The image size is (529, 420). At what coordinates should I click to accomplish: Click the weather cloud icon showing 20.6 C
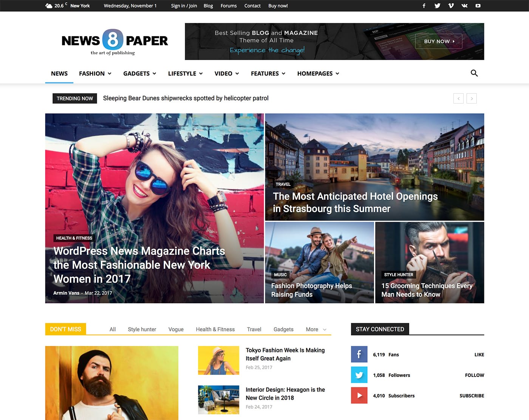coord(49,5)
